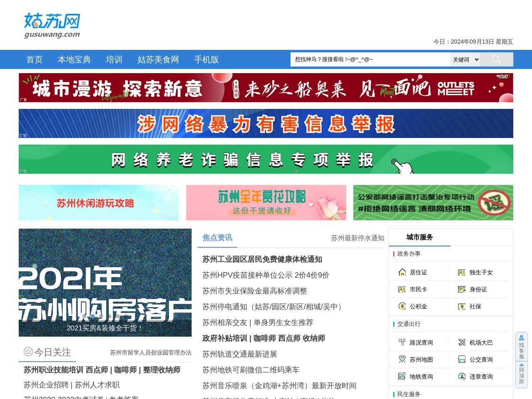
Task: Expand the 关键词 keyword dropdown
Action: (x=465, y=59)
